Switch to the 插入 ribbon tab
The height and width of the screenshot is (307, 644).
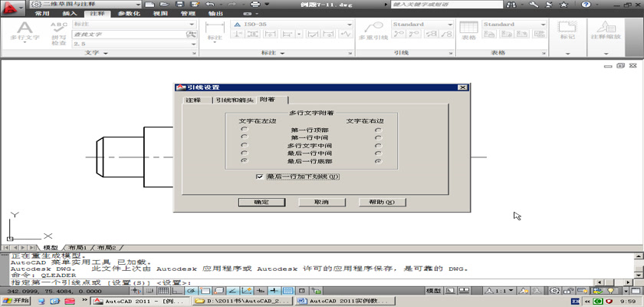(x=70, y=14)
